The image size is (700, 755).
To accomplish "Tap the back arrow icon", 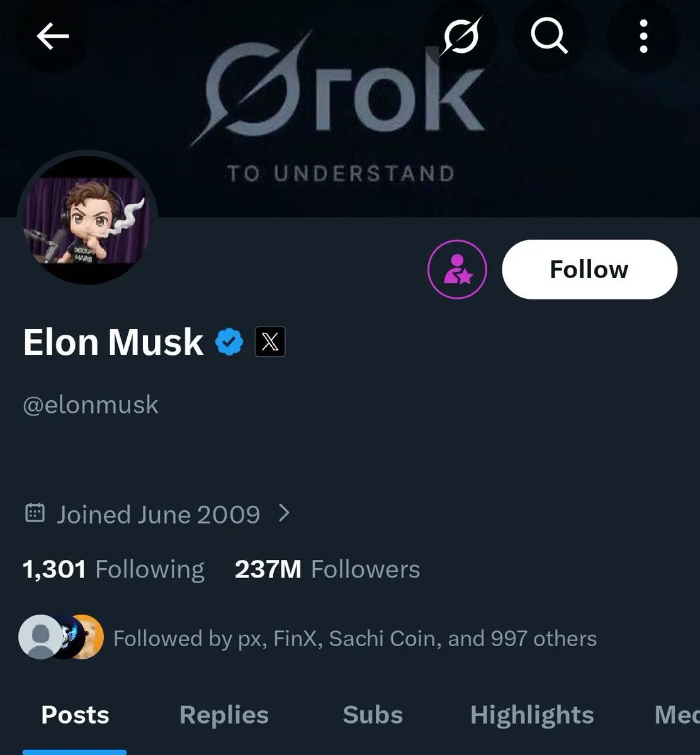I will click(x=52, y=38).
